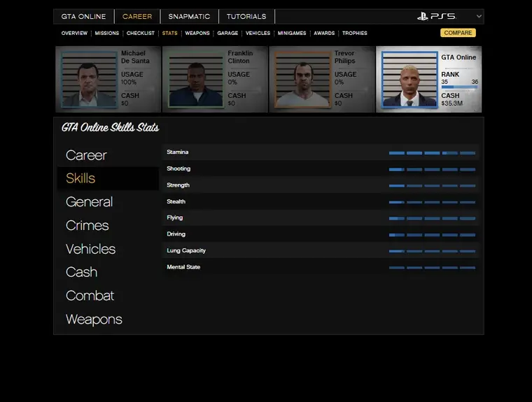
Task: Click the rank progress bar between 35 and 36
Action: pos(459,88)
